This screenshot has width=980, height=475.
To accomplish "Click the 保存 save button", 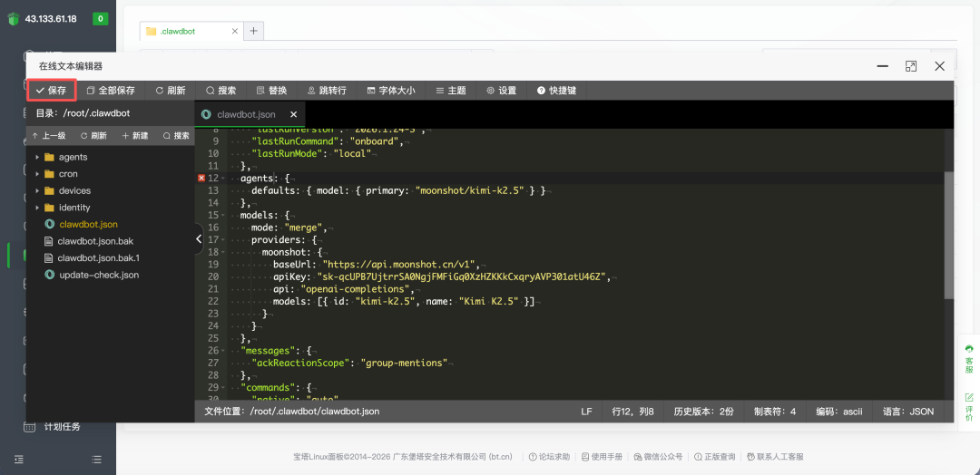I will (x=51, y=91).
